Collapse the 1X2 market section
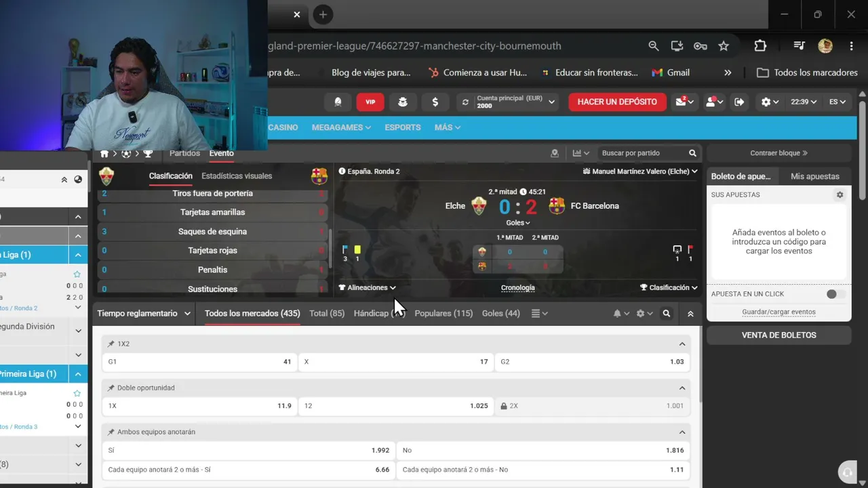 tap(682, 344)
